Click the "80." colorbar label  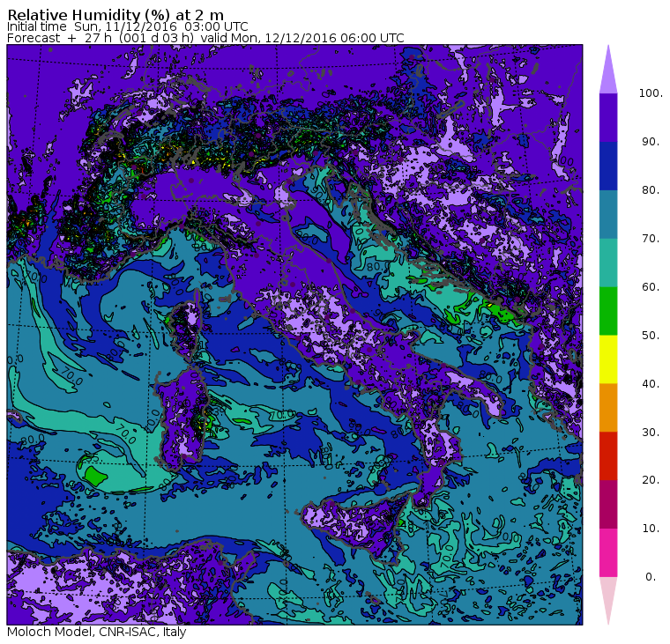click(651, 189)
